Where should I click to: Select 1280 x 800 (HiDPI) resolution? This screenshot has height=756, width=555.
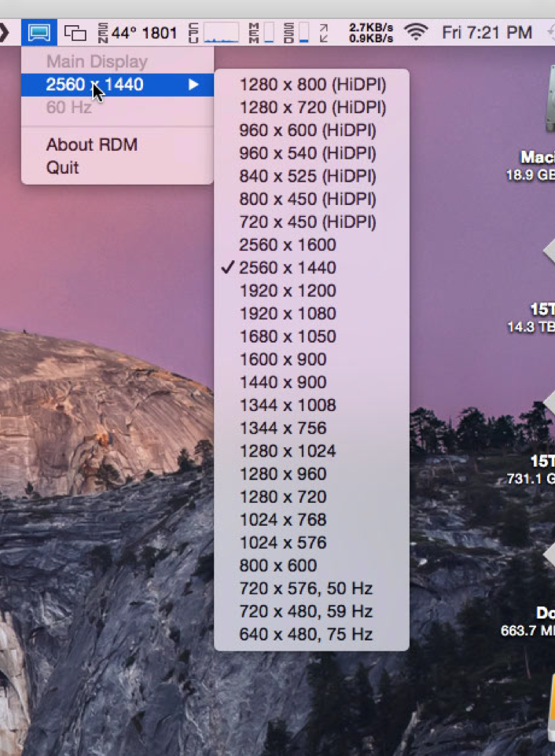312,85
